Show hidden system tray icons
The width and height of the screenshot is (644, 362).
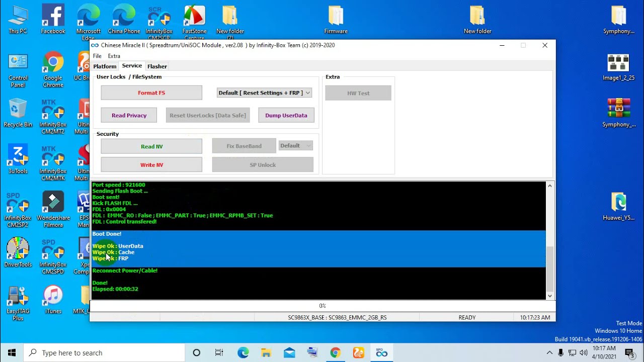[x=550, y=353]
